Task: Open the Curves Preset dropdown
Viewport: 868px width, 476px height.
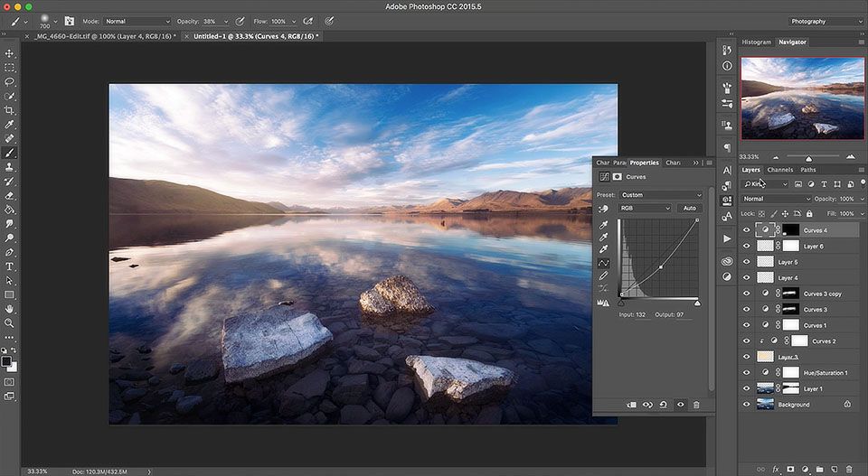Action: 660,195
